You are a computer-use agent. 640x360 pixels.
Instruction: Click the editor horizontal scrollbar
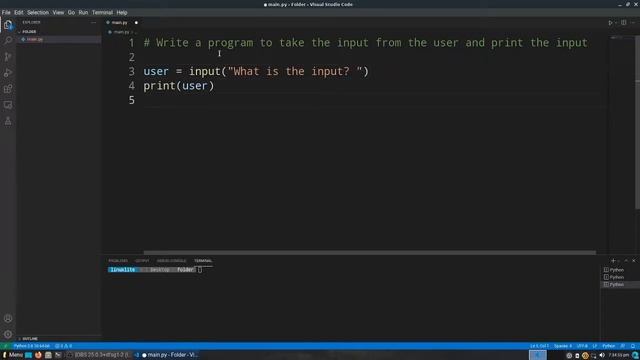(x=369, y=253)
